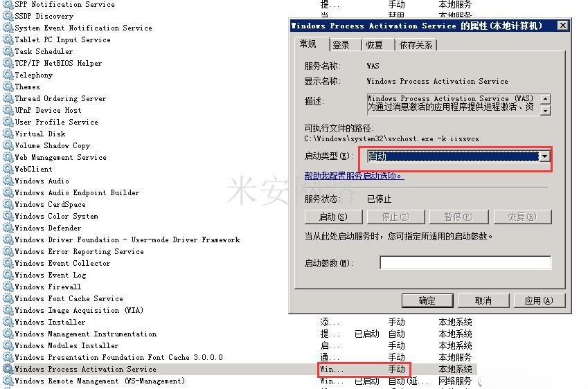The height and width of the screenshot is (389, 588).
Task: Switch to the 依存关系 tab
Action: tap(416, 45)
